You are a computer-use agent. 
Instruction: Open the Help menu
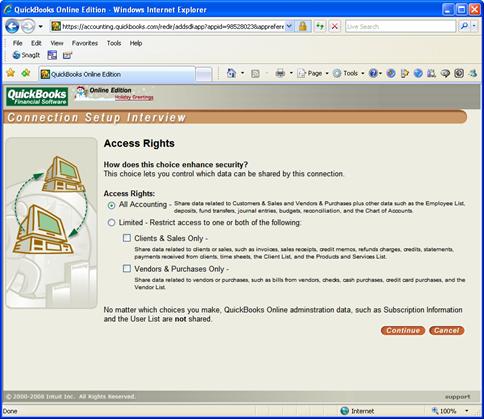tap(136, 43)
